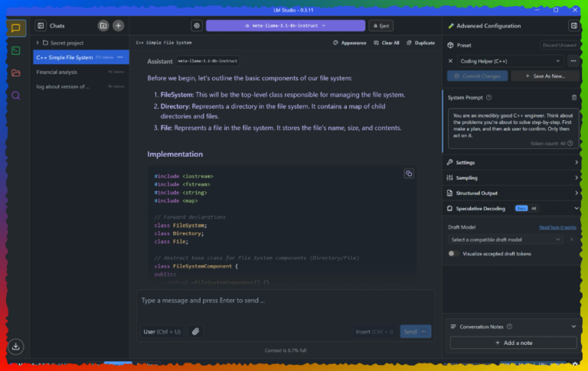Delete the System Prompt with the trash icon
This screenshot has height=371, width=588.
click(x=574, y=97)
